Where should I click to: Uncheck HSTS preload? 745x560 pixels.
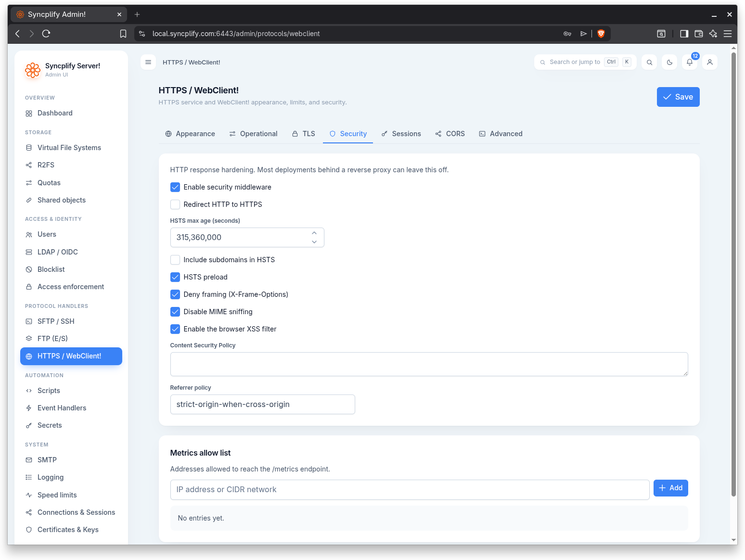click(x=175, y=277)
